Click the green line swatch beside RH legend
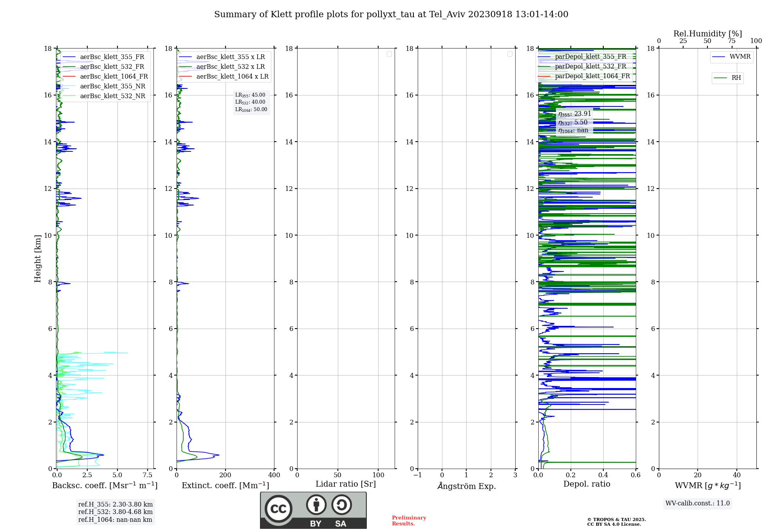 tap(720, 78)
